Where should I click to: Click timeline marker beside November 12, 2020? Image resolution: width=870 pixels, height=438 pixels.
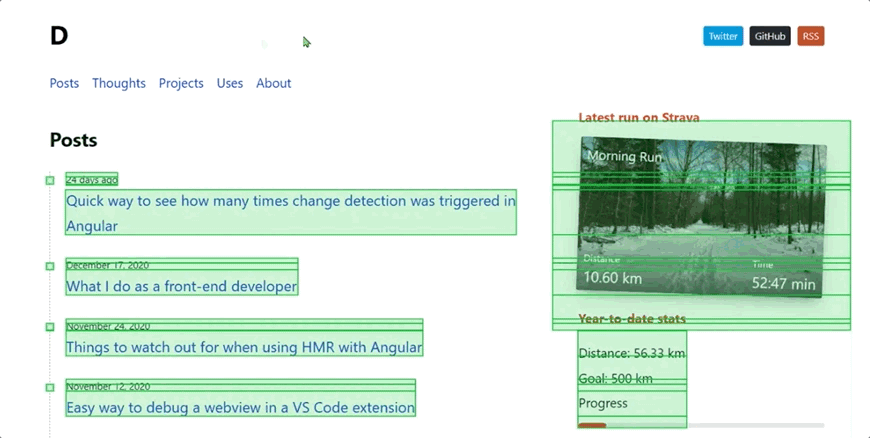[50, 387]
